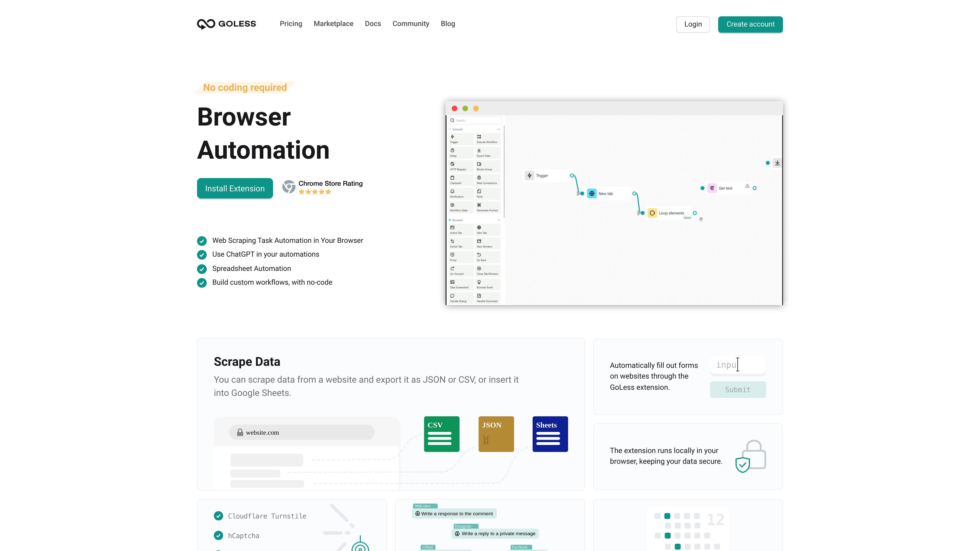
Task: Pick the New Tab block in the Browser palette
Action: pos(488,230)
